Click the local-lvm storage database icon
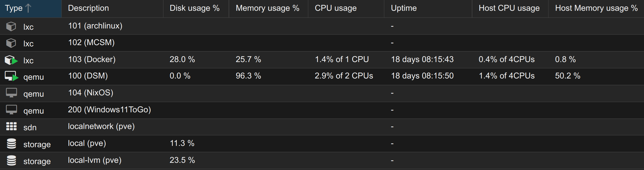This screenshot has width=644, height=170. click(11, 161)
